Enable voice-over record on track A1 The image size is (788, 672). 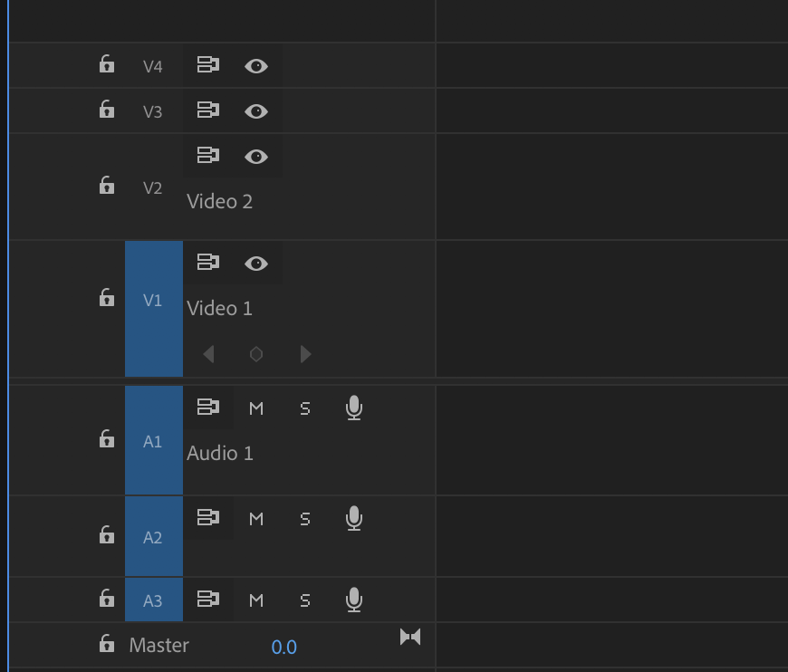coord(354,408)
